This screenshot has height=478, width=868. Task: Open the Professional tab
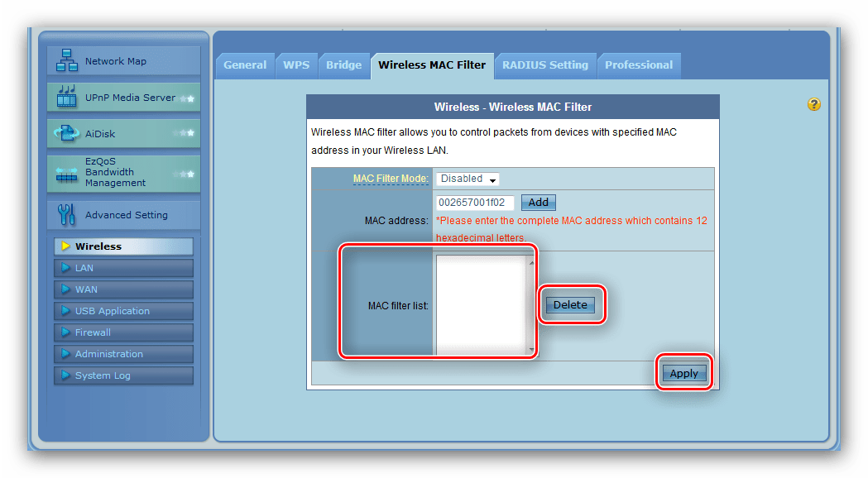tap(638, 65)
